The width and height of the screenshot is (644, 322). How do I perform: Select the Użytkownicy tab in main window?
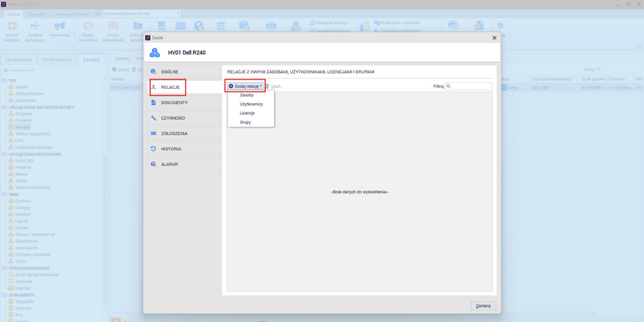tap(57, 60)
